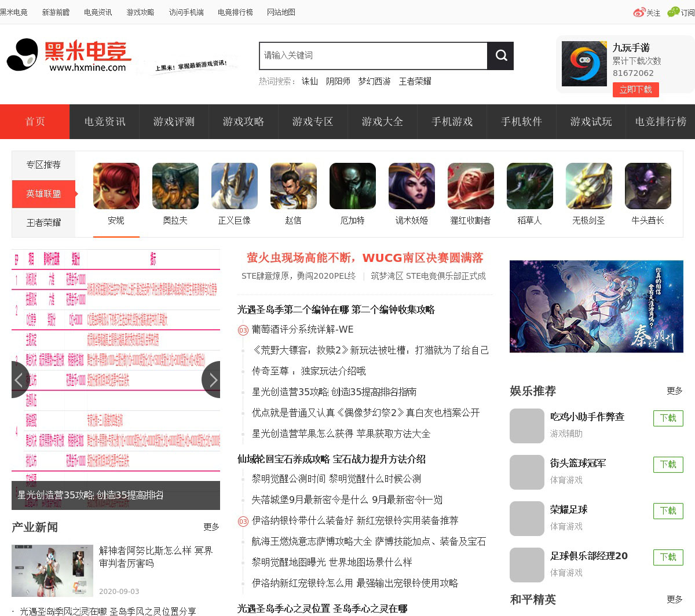This screenshot has width=695, height=616.
Task: Download 街头篮球冠军
Action: click(x=668, y=464)
